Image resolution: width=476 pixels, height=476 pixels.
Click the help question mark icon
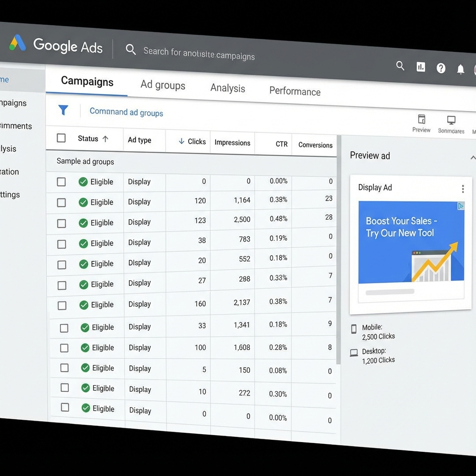(x=441, y=68)
